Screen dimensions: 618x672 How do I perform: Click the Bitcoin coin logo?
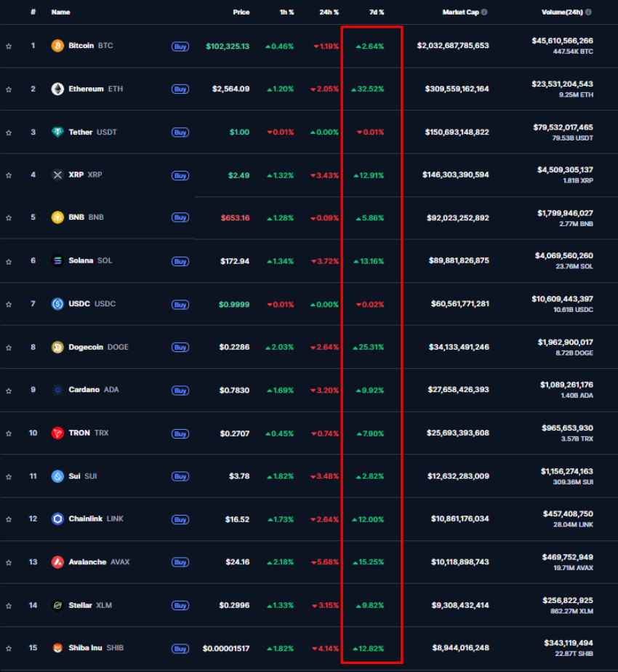[x=56, y=46]
